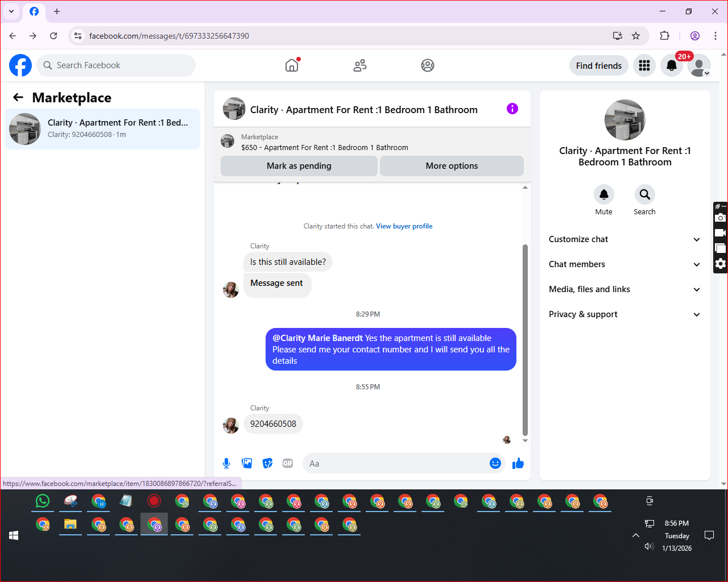Click the Find friends button
The width and height of the screenshot is (728, 582).
pos(599,65)
